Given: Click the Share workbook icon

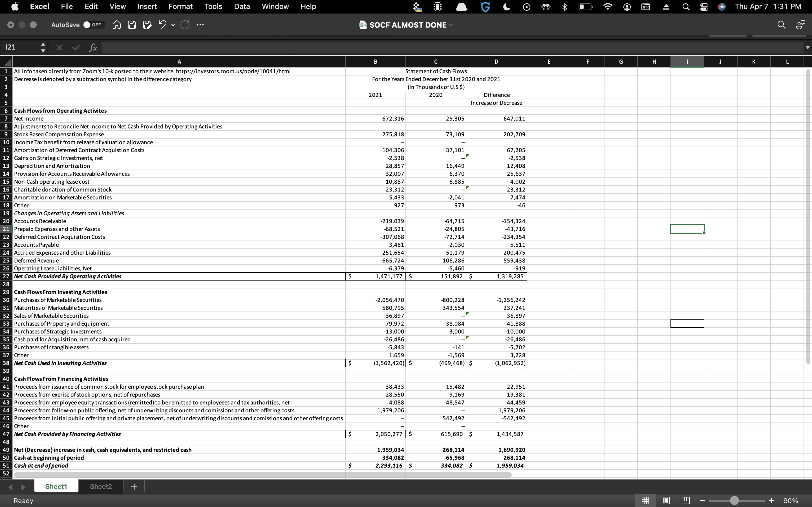Looking at the screenshot, I should pyautogui.click(x=800, y=25).
